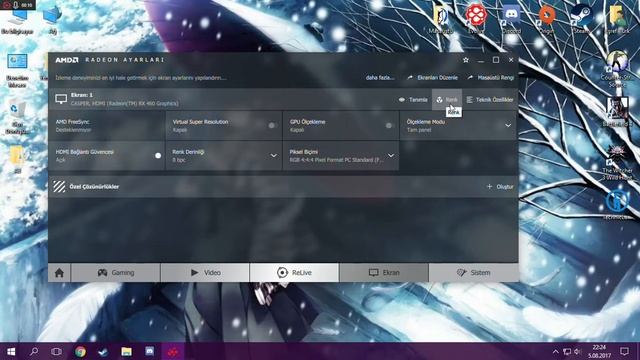This screenshot has width=640, height=360.
Task: Open the blue circular-logo desktop shortcut
Action: click(x=617, y=205)
